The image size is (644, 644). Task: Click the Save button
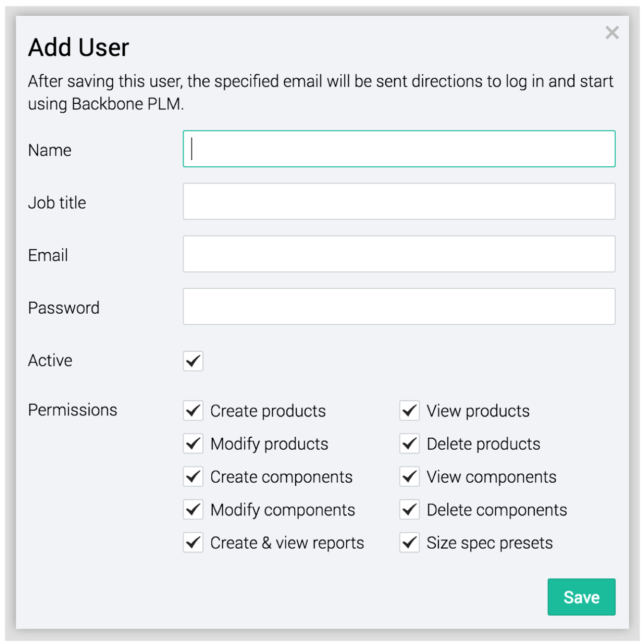click(581, 597)
